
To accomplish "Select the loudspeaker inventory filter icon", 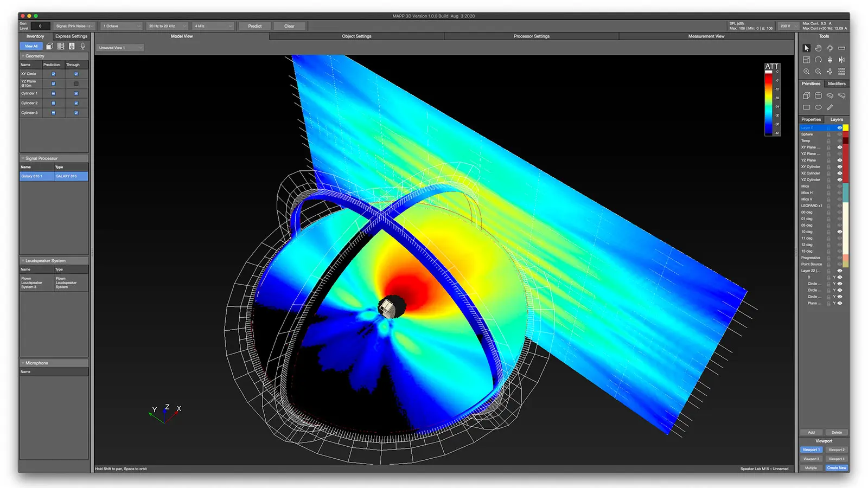I will 72,46.
